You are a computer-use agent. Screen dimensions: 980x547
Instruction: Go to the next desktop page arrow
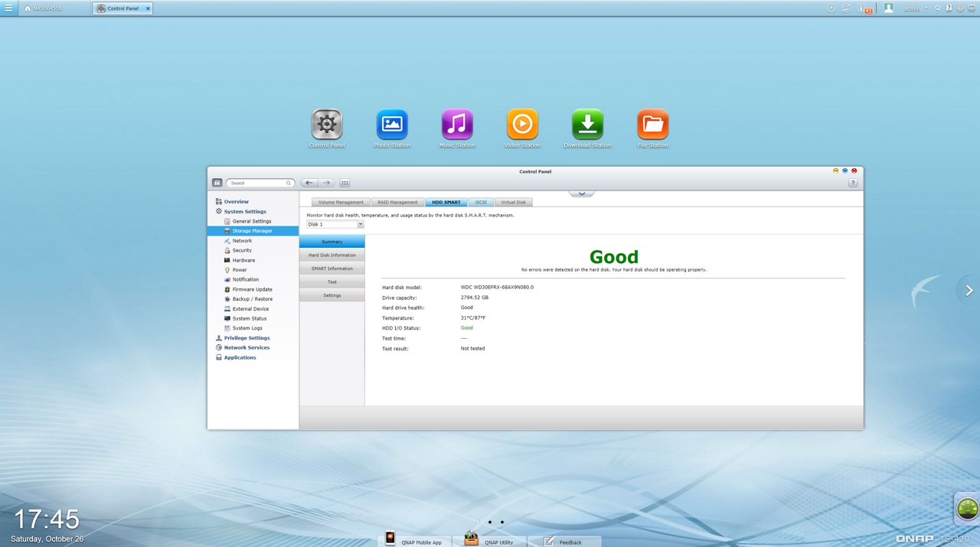coord(969,290)
